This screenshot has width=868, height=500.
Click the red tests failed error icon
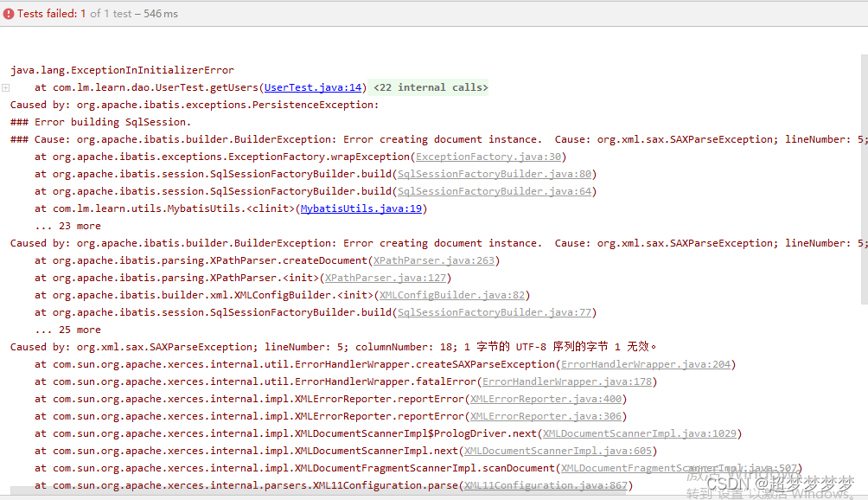tap(9, 14)
